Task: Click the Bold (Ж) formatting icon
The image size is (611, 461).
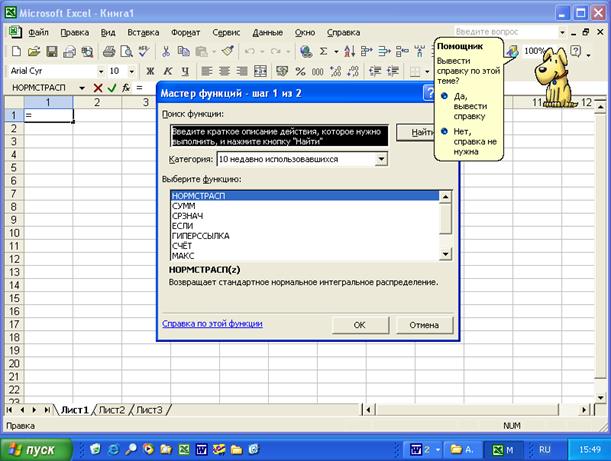Action: pos(149,71)
